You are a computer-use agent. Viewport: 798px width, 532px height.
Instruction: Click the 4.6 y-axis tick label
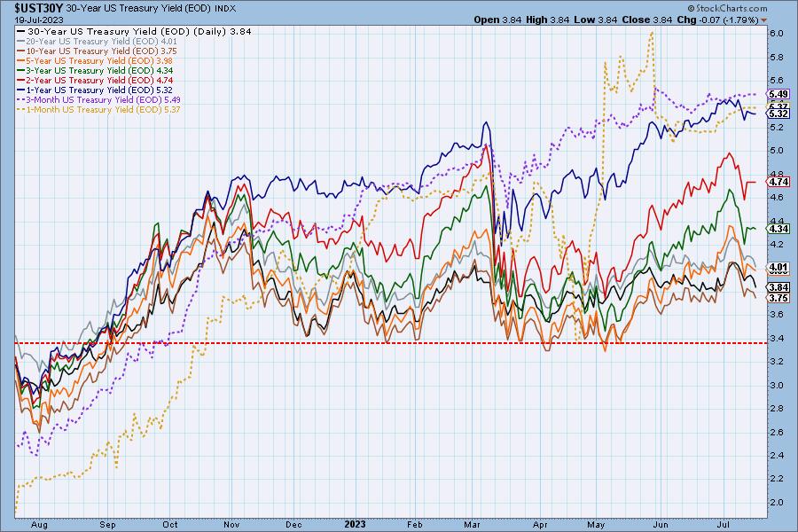tap(777, 198)
